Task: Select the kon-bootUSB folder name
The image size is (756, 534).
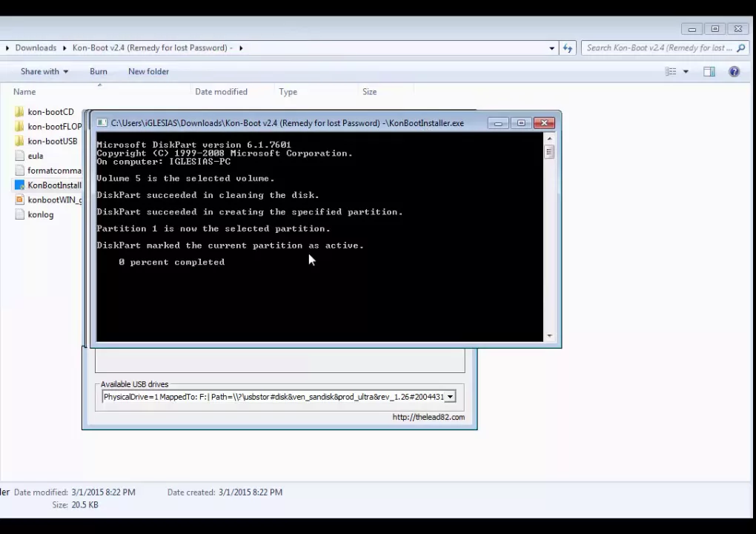Action: point(52,142)
